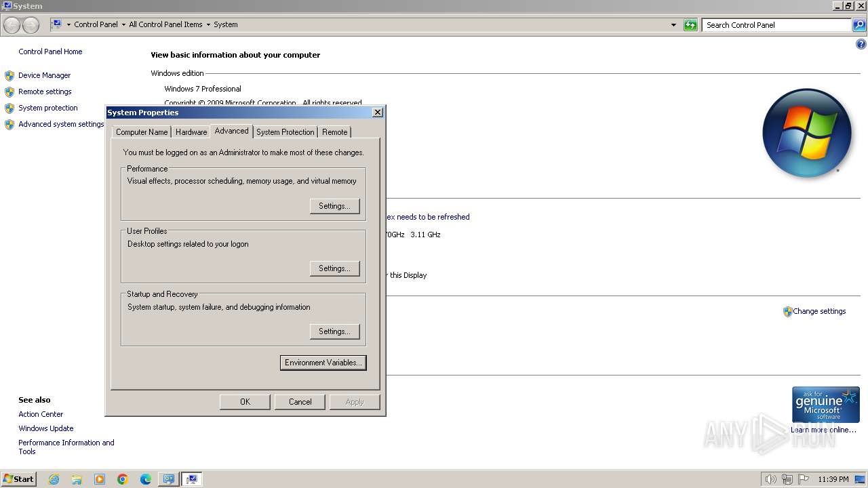
Task: Select the System Properties taskbar item
Action: [192, 479]
